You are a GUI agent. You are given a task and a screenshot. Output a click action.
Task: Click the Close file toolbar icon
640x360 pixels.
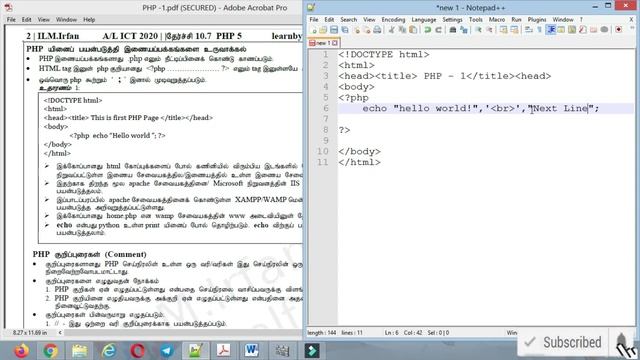click(356, 30)
